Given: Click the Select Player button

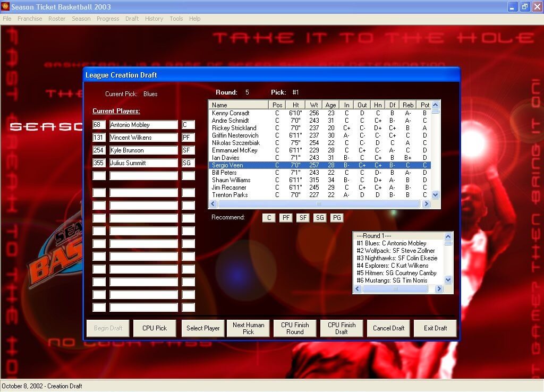Looking at the screenshot, I should pyautogui.click(x=203, y=328).
